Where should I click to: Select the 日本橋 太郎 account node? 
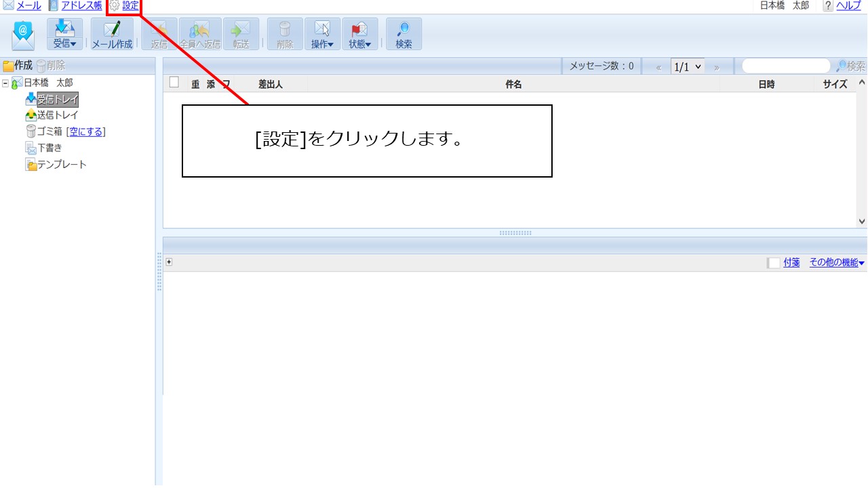pyautogui.click(x=48, y=83)
